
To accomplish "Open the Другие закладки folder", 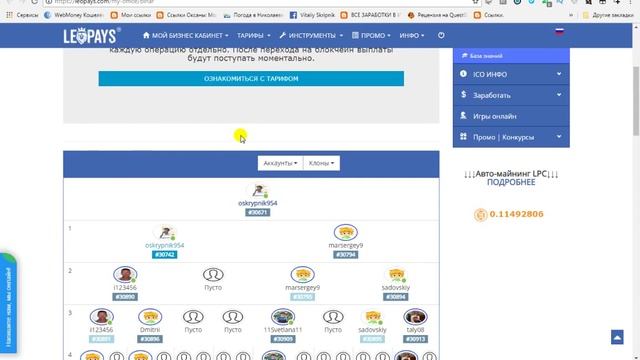I will tap(608, 15).
